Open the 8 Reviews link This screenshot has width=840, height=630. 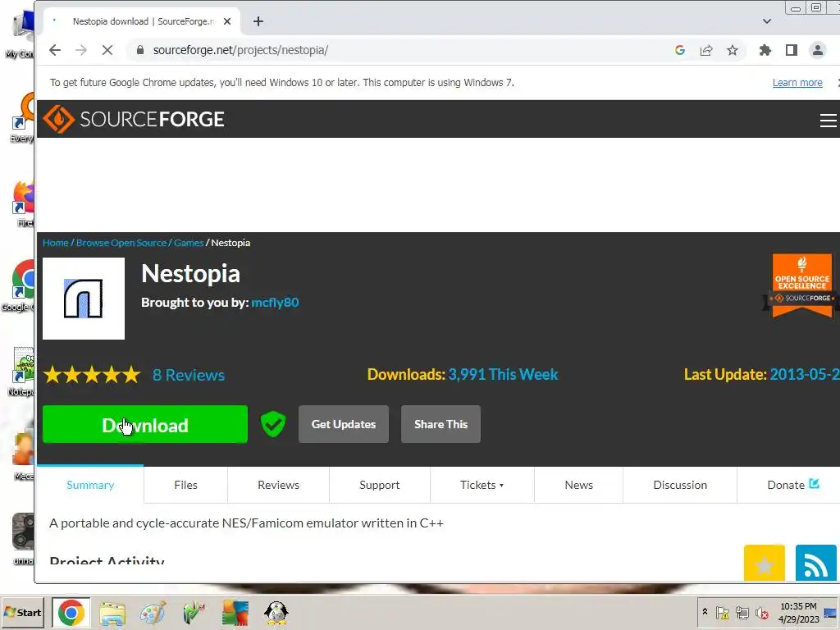(x=189, y=375)
